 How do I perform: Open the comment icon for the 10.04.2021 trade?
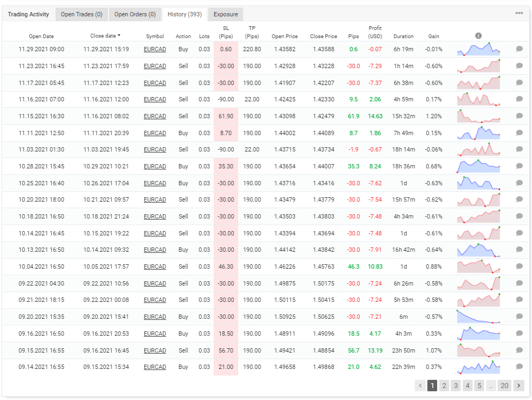[x=519, y=266]
